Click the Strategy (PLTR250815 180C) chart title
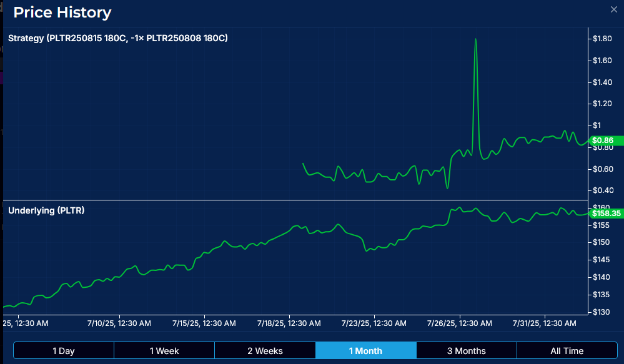The height and width of the screenshot is (364, 624). (118, 38)
